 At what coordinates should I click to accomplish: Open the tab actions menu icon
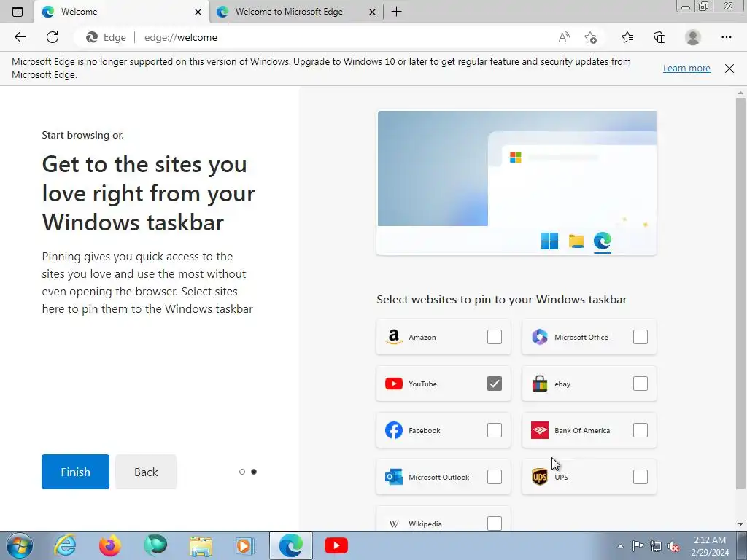(x=18, y=12)
